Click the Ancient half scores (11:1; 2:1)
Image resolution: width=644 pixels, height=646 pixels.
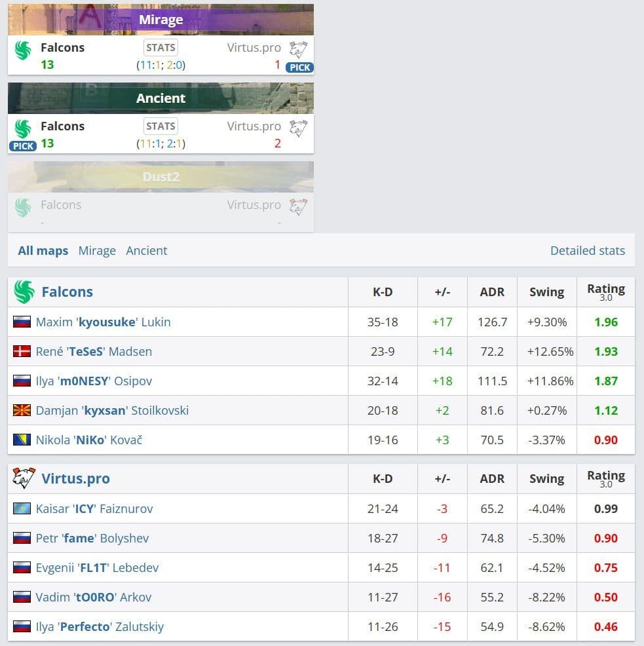(161, 143)
